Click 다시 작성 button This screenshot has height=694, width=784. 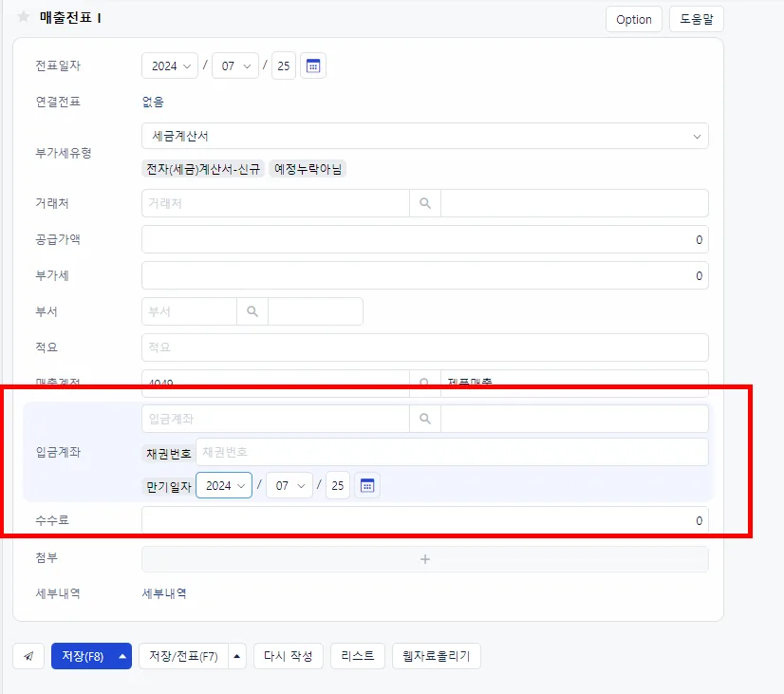click(x=289, y=656)
